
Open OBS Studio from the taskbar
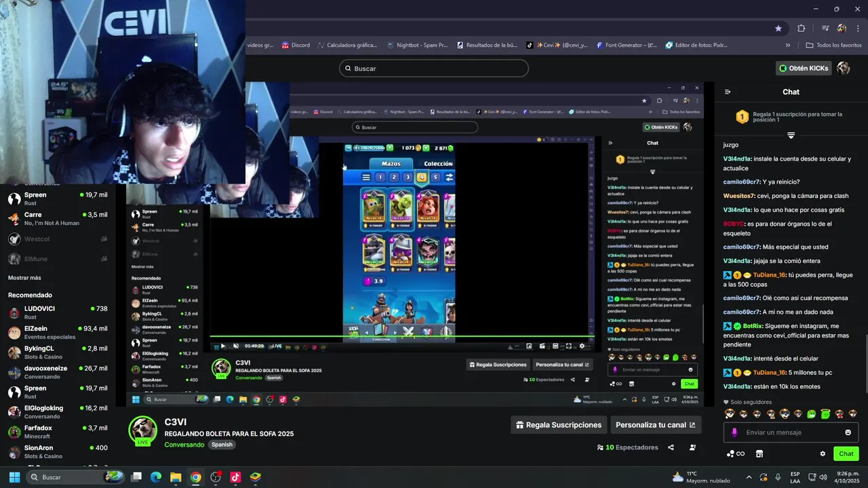[x=216, y=477]
